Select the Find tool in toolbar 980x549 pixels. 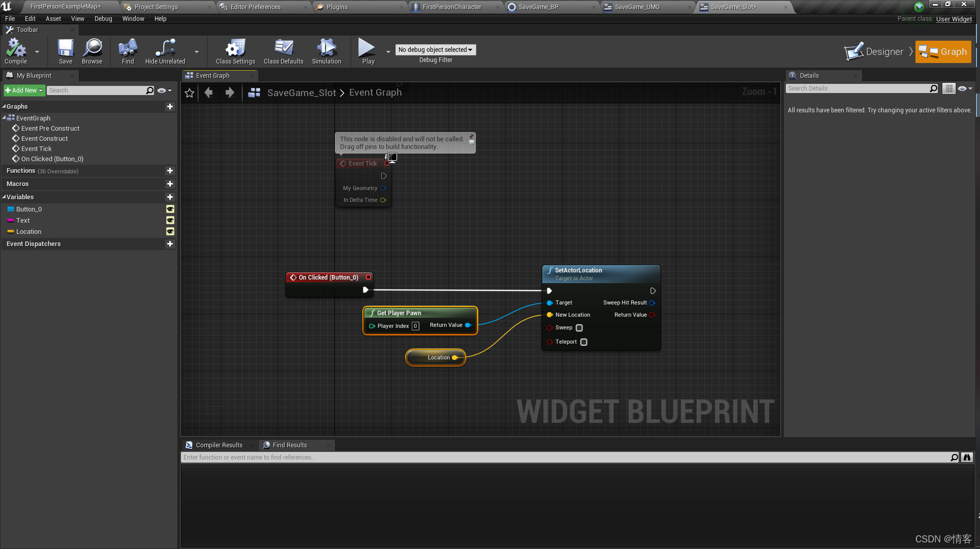point(128,50)
